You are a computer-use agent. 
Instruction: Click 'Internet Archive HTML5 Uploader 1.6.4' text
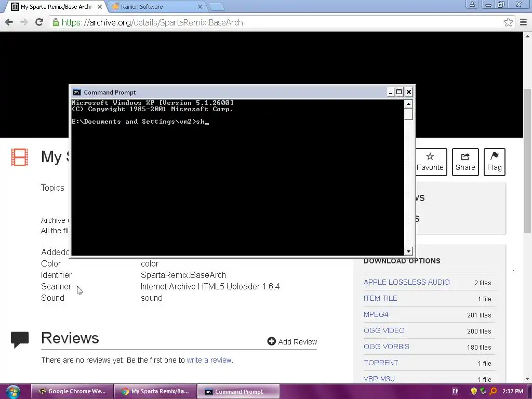pos(210,287)
